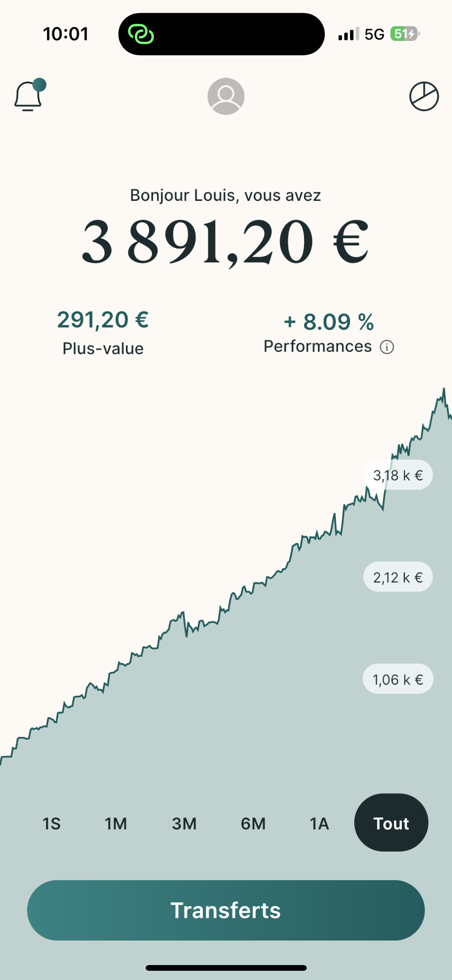Tap the 291,20 € Plus-value amount
Image resolution: width=452 pixels, height=980 pixels.
pos(103,320)
